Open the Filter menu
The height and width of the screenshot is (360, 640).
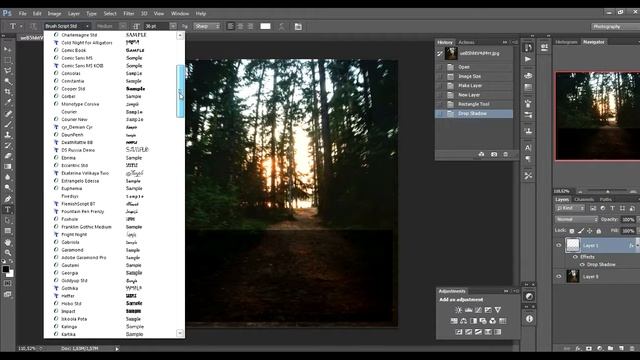point(129,13)
